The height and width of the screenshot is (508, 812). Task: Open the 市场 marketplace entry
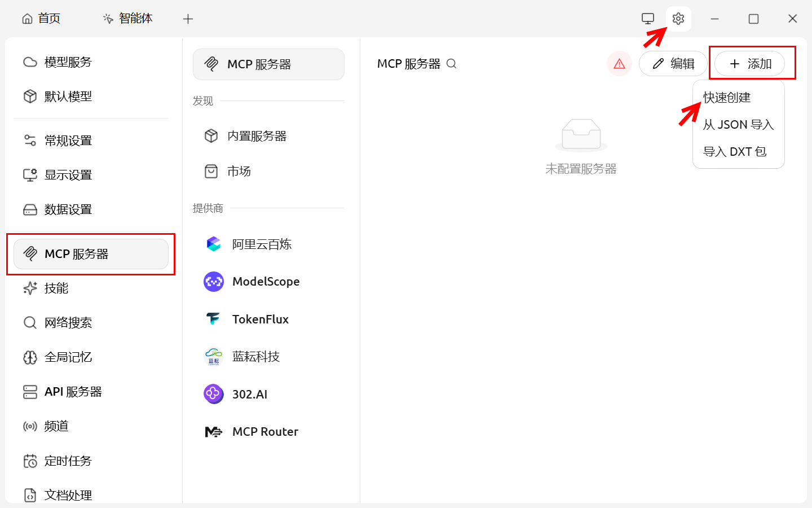pos(239,171)
